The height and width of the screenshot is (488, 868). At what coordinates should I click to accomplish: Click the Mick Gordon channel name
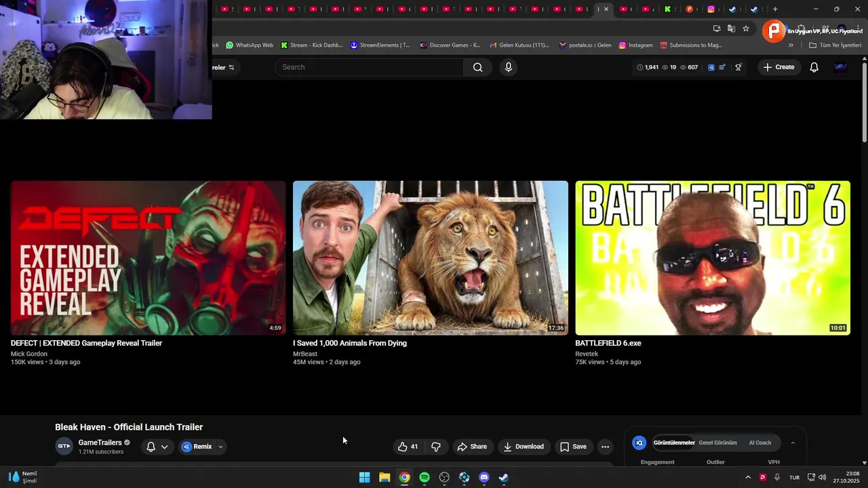coord(29,354)
